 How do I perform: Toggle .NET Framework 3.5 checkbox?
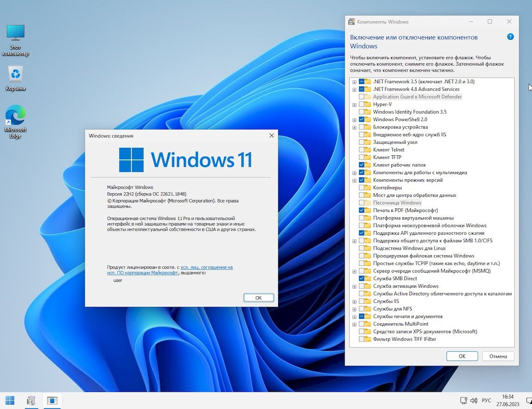tap(361, 82)
